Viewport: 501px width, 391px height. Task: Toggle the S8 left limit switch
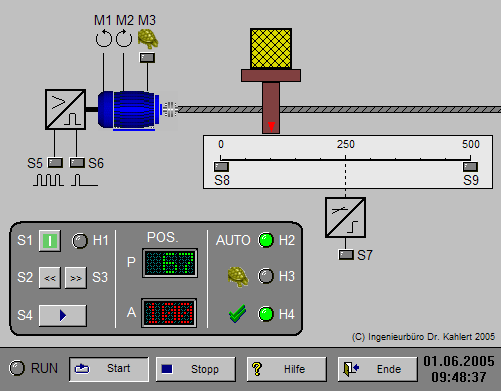tap(221, 166)
